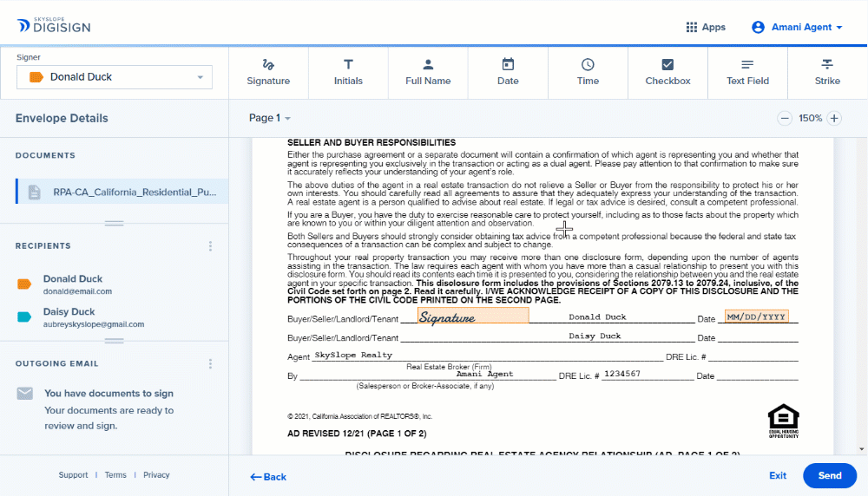The height and width of the screenshot is (496, 868).
Task: Open the Signer dropdown for Donald Duck
Action: pos(115,77)
